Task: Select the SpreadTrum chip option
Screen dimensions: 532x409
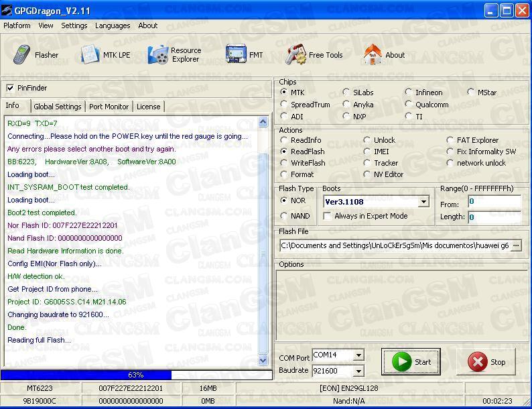Action: pos(283,104)
